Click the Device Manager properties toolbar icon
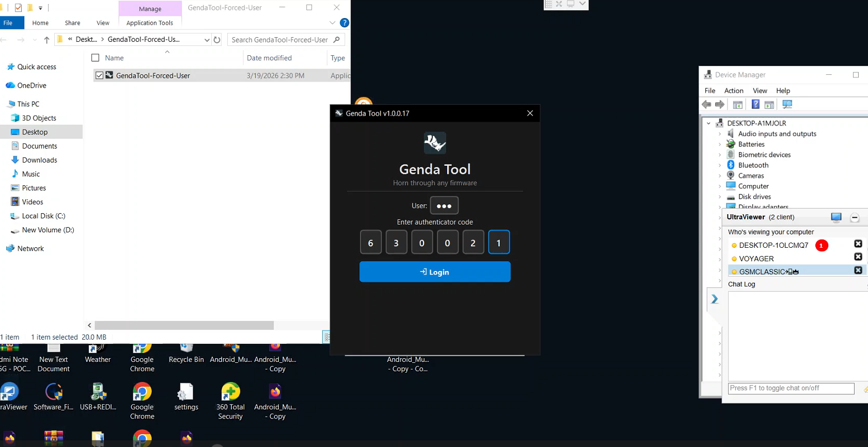The image size is (868, 447). 738,104
